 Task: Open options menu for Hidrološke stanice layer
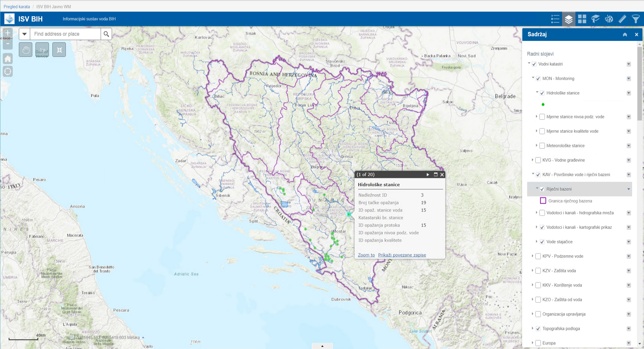tap(629, 93)
